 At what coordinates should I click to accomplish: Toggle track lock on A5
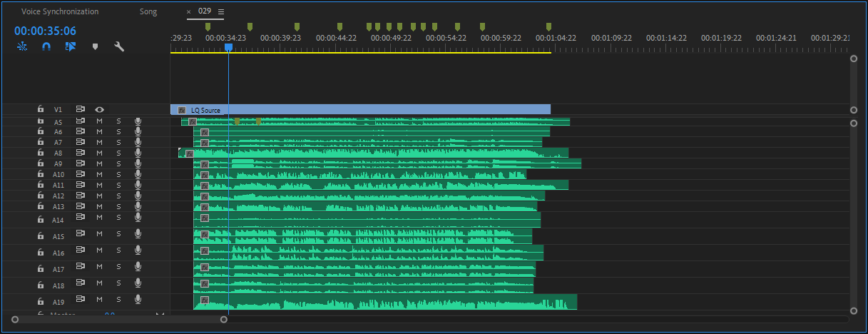point(41,121)
